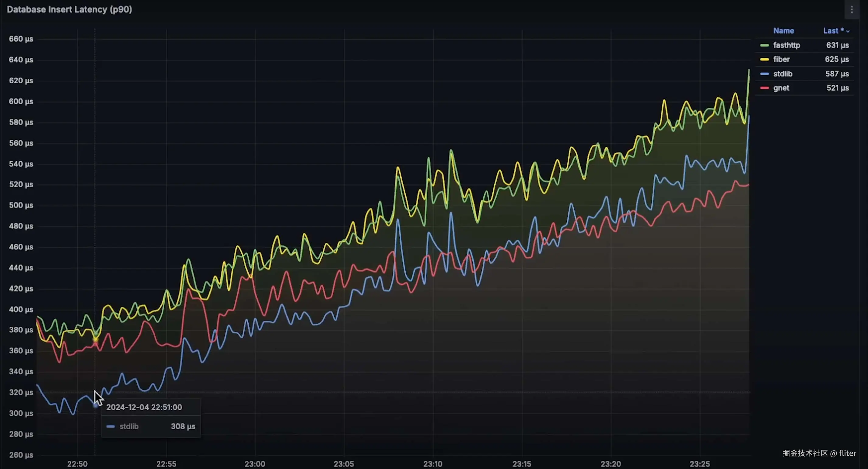Open the panel three-dot menu
This screenshot has width=868, height=469.
point(852,9)
